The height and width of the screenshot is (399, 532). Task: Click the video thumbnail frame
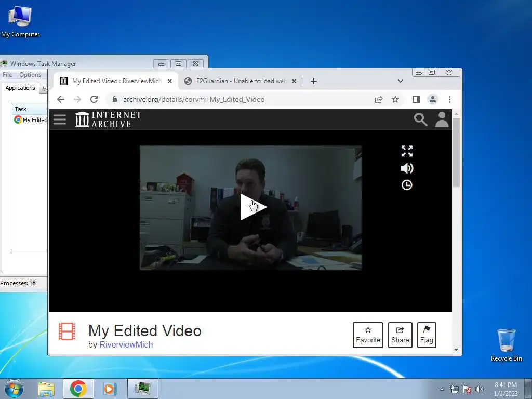pos(251,208)
